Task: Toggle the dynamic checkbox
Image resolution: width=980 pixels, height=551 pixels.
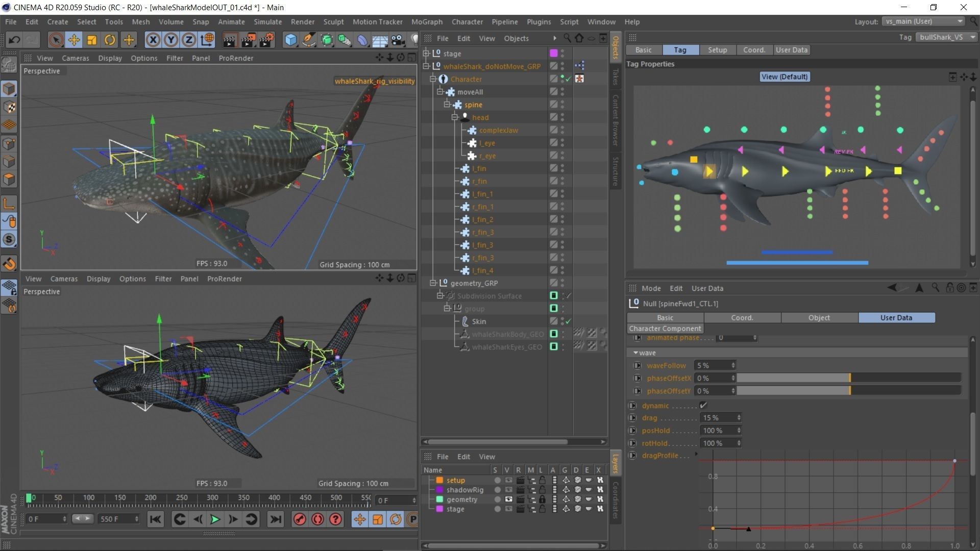Action: pyautogui.click(x=703, y=406)
